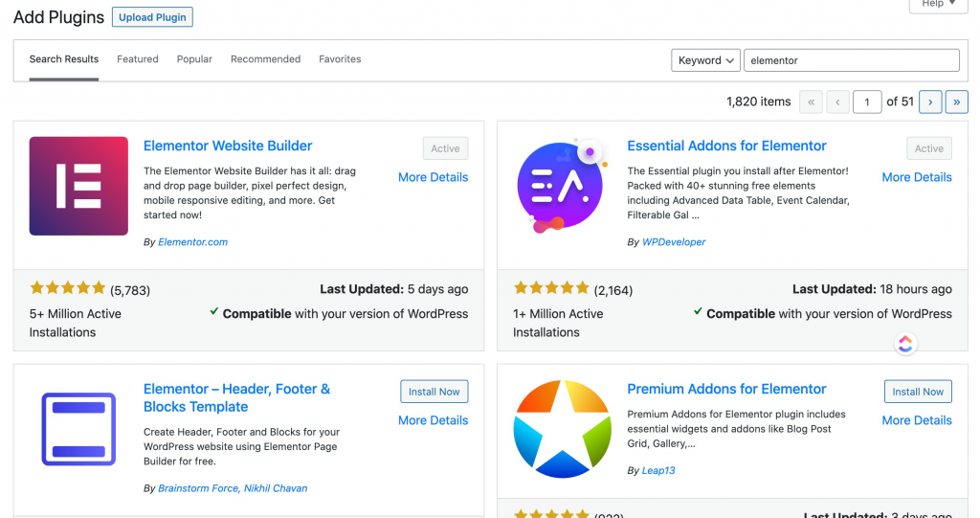
Task: Install Premium Addons for Elementor
Action: point(918,392)
